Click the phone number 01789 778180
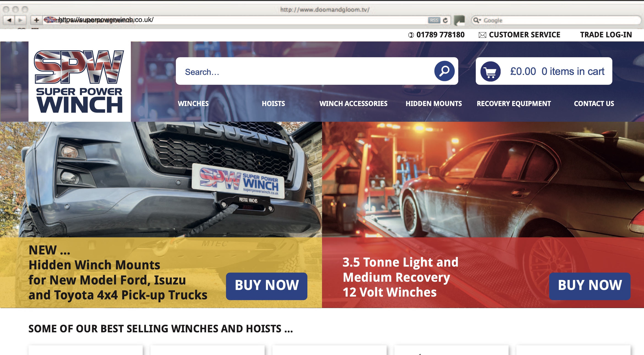 440,35
